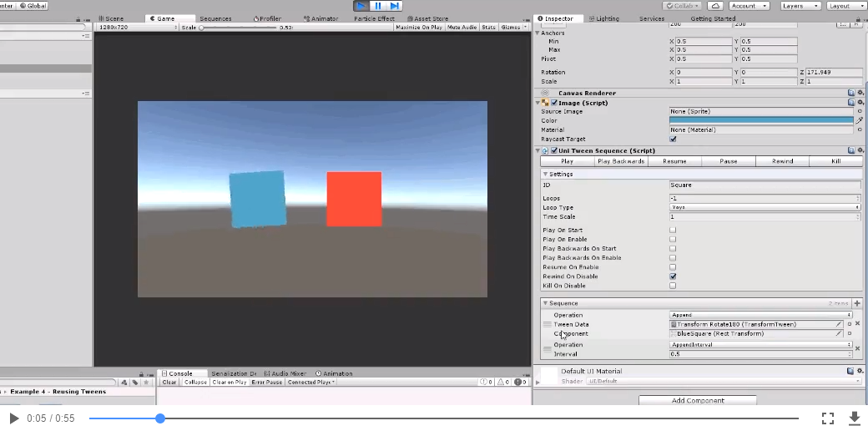Screen dimensions: 868x431
Task: Click the Add Component button
Action: (698, 400)
